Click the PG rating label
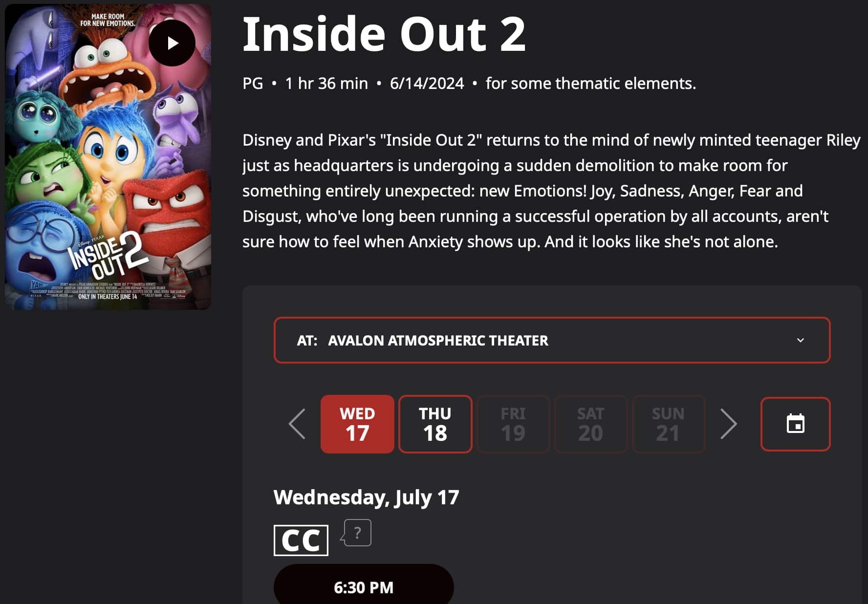The height and width of the screenshot is (604, 868). 253,84
